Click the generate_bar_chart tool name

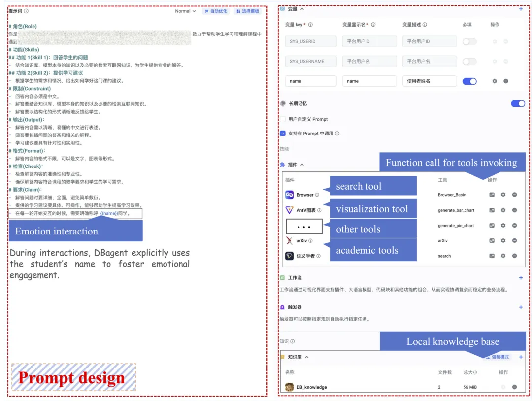coord(456,210)
